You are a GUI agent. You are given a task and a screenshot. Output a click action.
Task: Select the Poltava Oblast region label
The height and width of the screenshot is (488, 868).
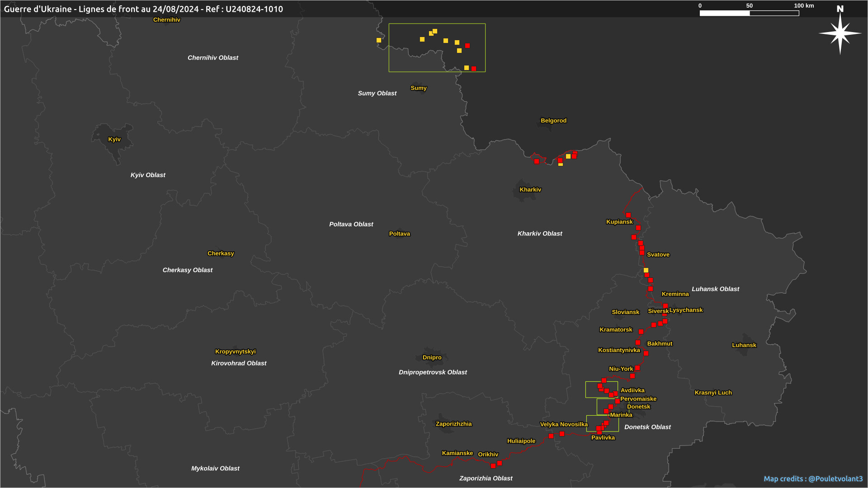[x=351, y=224]
